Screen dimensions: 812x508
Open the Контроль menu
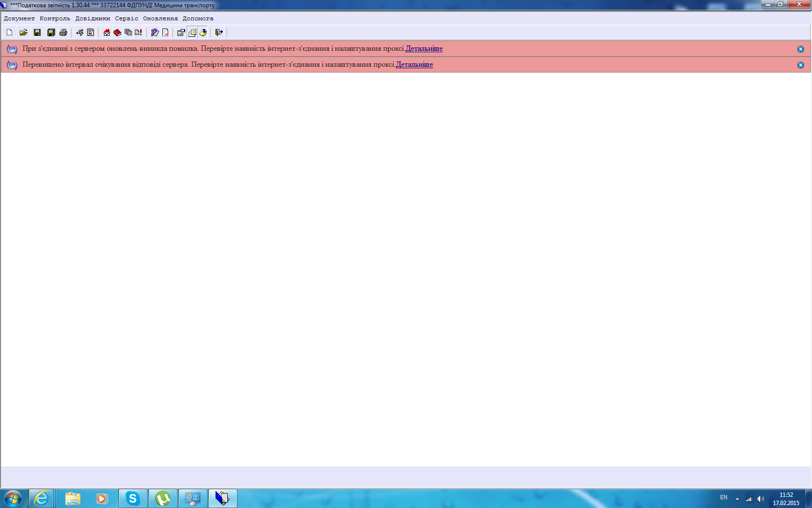[55, 18]
